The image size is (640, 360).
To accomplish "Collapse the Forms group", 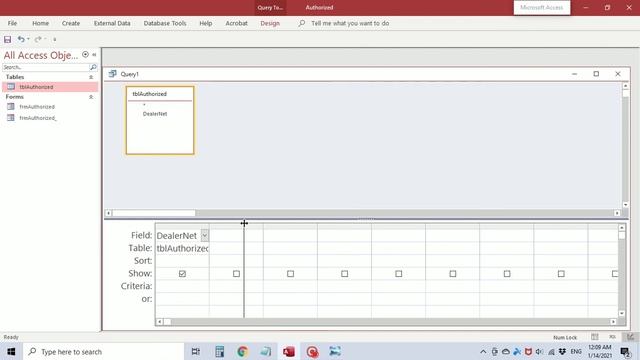I will (x=91, y=97).
